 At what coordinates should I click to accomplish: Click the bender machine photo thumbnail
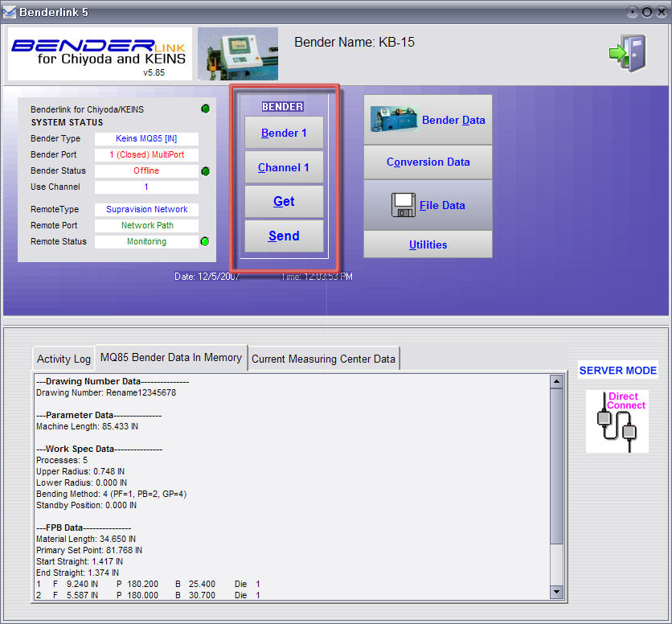point(237,54)
